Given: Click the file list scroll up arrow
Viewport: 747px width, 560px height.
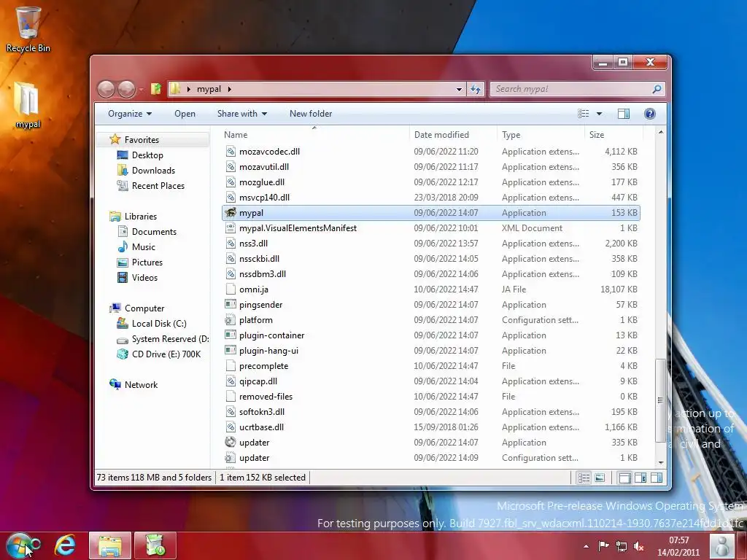Looking at the screenshot, I should [661, 132].
